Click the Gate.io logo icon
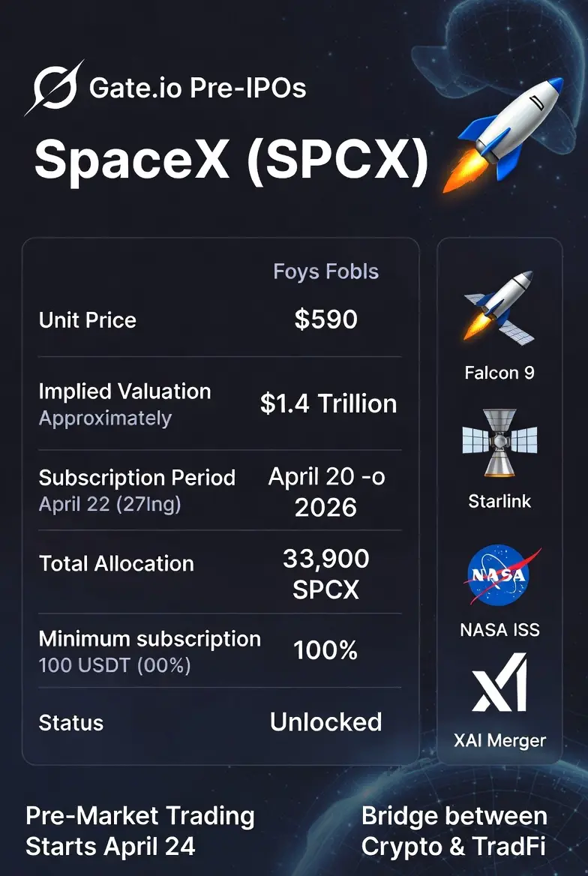 [x=54, y=88]
